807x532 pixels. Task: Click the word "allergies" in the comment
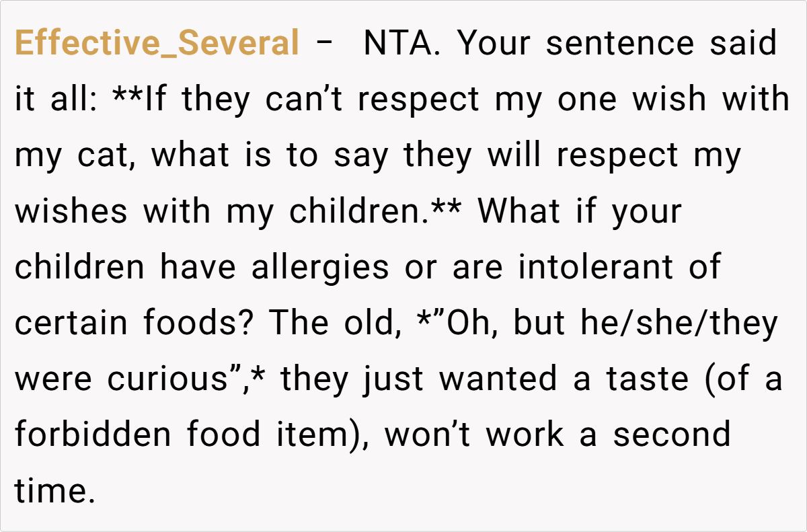(320, 268)
